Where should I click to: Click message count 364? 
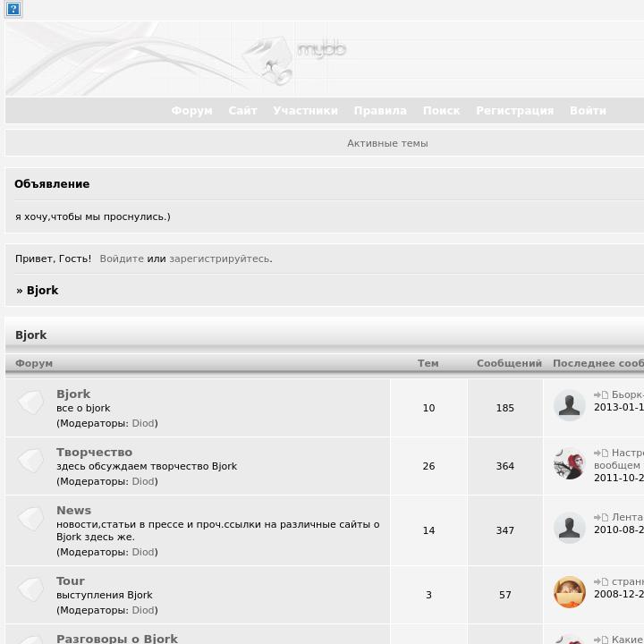[x=505, y=466]
